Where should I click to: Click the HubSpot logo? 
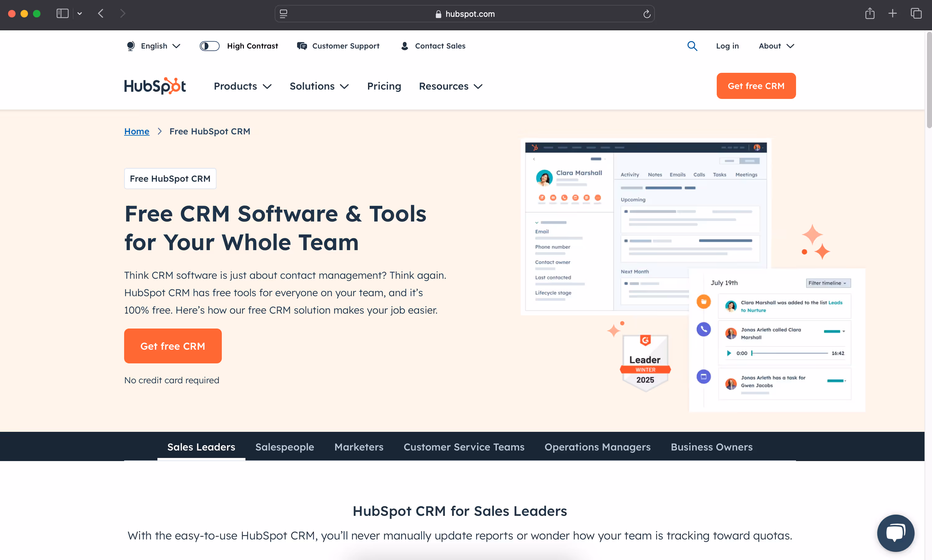(155, 86)
